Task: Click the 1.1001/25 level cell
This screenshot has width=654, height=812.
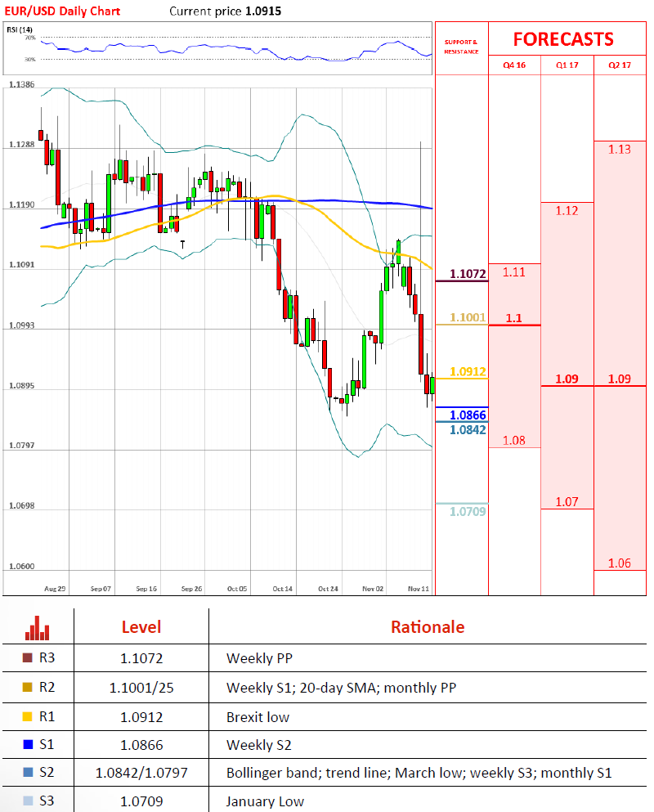Action: pos(141,688)
